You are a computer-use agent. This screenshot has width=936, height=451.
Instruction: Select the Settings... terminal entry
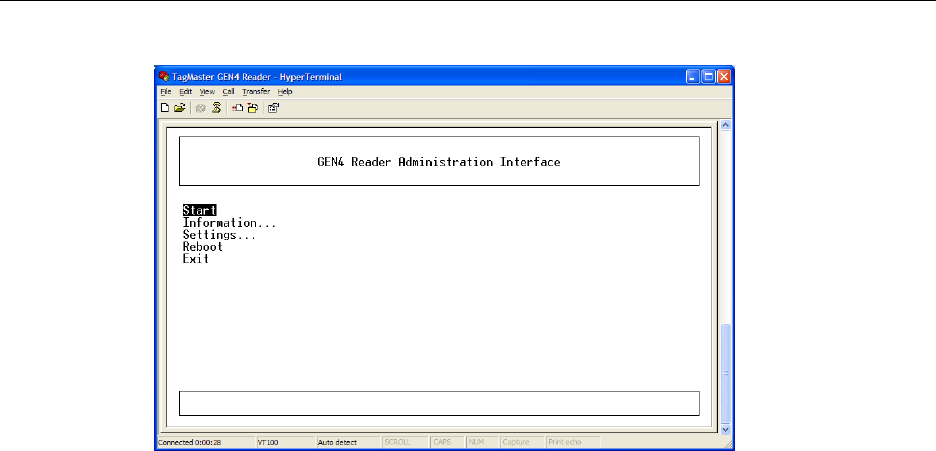pyautogui.click(x=219, y=234)
